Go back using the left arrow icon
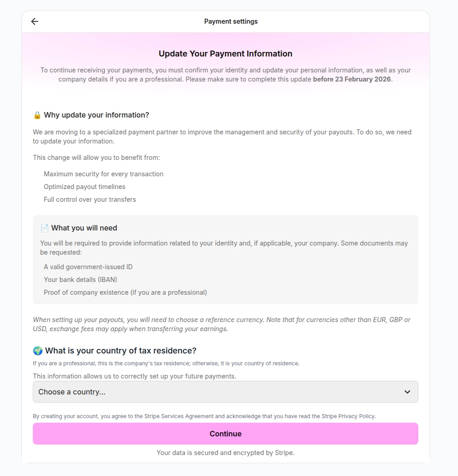Screen dimensions: 458x476 [x=35, y=21]
